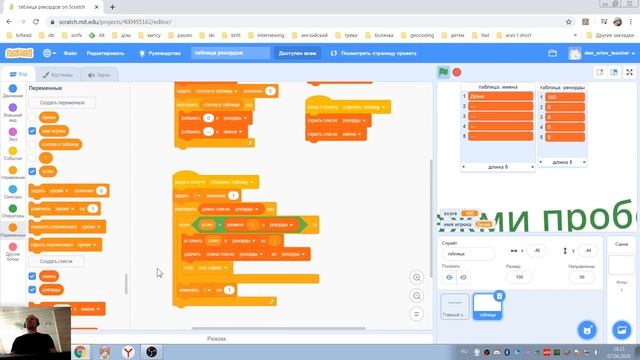This screenshot has width=640, height=360.
Task: Switch to the Костюмы tab
Action: tap(58, 75)
